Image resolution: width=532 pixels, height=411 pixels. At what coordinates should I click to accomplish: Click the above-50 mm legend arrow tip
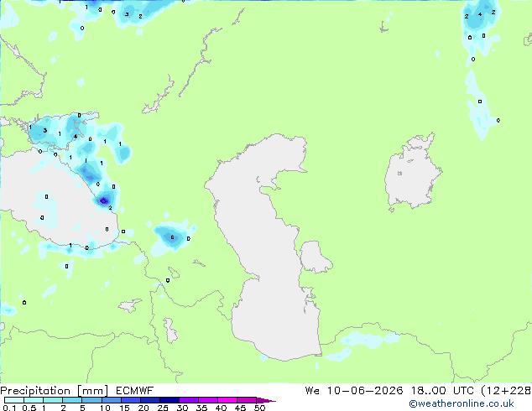pyautogui.click(x=266, y=400)
